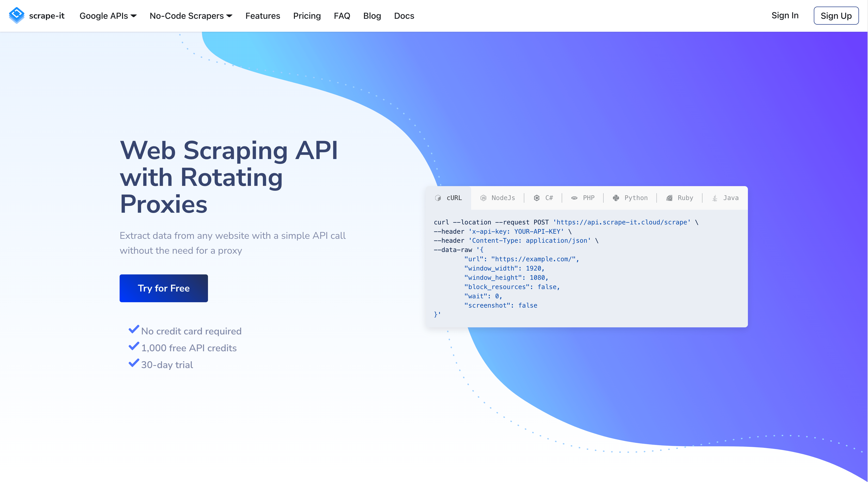
Task: Click 'Content-Type: application/json' header text
Action: (530, 241)
